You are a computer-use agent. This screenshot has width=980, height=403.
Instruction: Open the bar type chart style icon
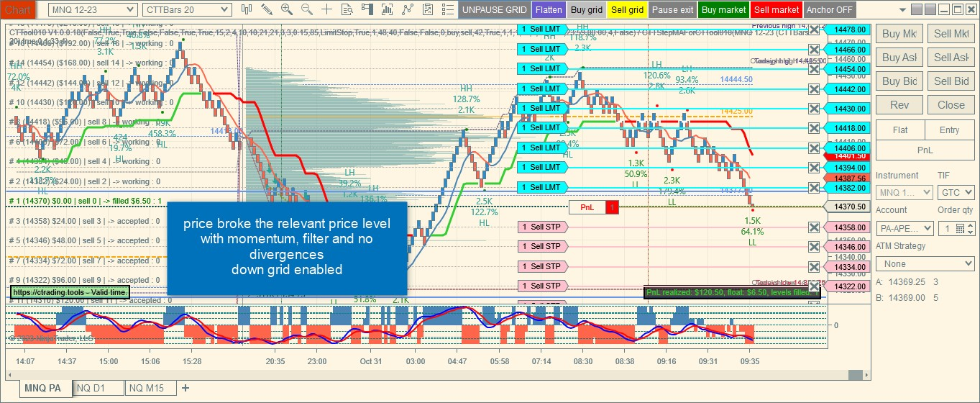tap(247, 9)
